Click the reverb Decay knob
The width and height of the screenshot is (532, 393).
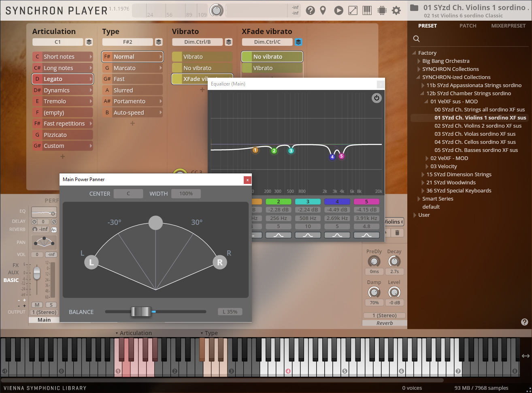pos(394,261)
